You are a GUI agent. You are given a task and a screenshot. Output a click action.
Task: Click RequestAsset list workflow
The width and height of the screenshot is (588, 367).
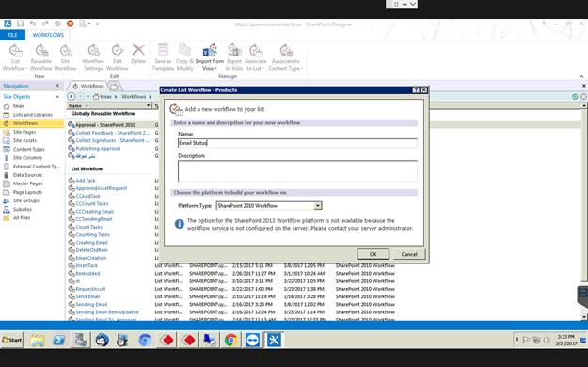[90, 289]
